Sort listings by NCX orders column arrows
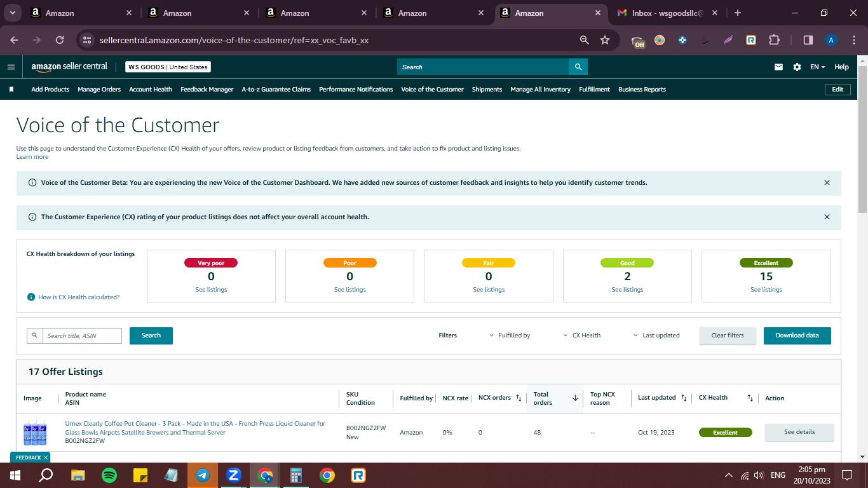 (519, 398)
